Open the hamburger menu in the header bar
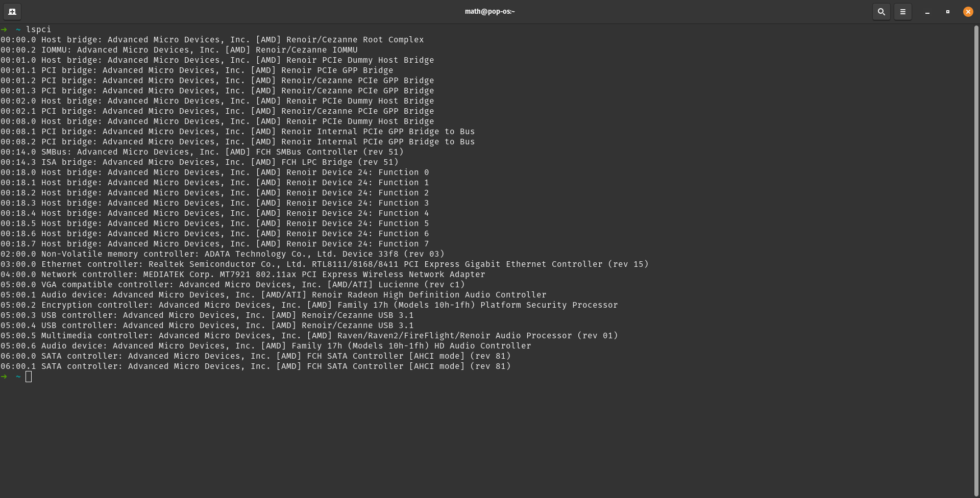 coord(902,11)
